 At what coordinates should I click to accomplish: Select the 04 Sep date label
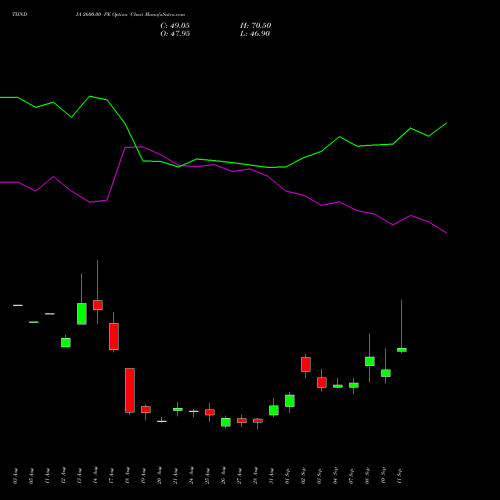click(x=335, y=476)
